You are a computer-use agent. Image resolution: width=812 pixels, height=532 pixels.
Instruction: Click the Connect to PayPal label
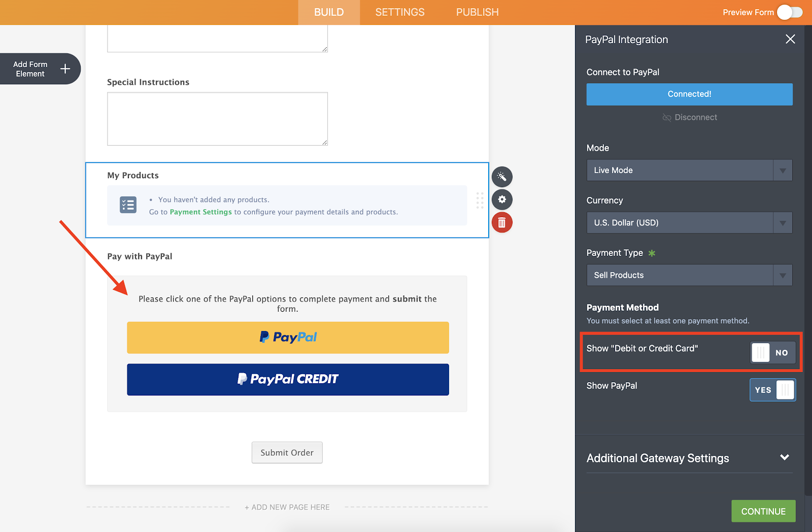[x=623, y=72]
